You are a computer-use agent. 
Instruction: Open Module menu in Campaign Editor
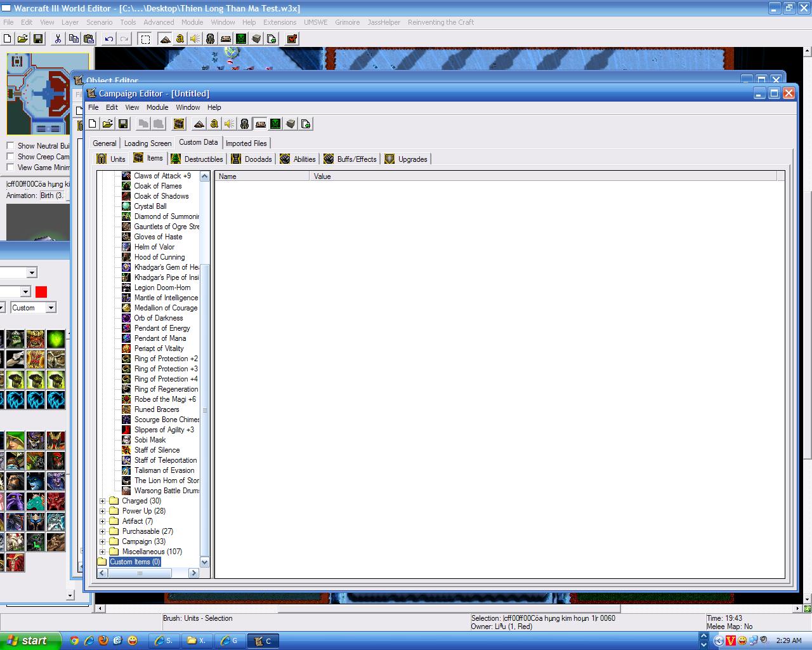(157, 107)
